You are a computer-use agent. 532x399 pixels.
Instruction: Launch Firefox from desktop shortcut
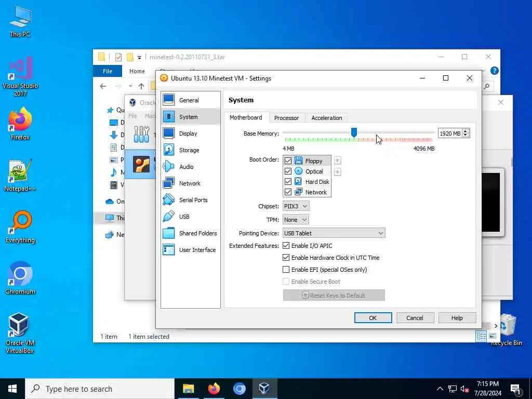(20, 124)
